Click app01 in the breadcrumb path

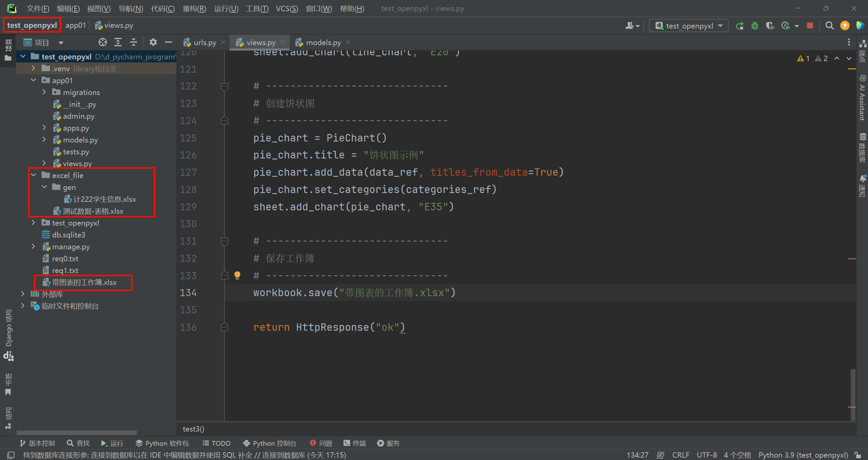point(75,25)
